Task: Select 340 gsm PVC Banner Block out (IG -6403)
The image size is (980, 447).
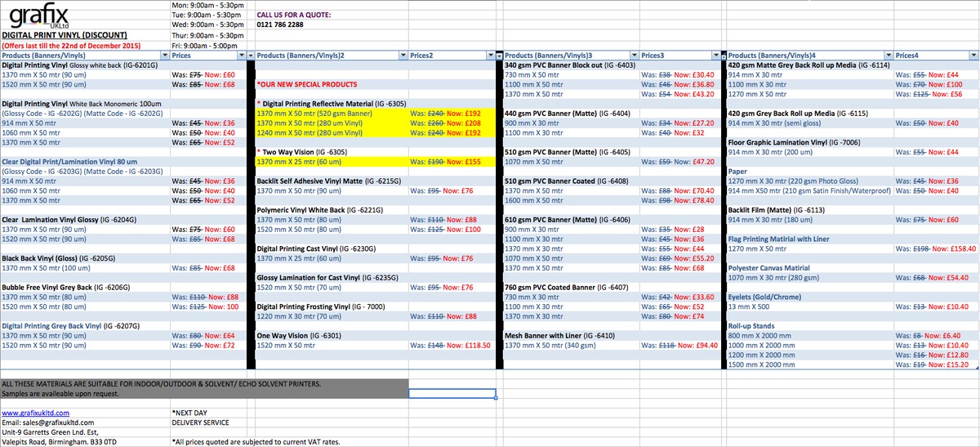Action: [x=571, y=65]
